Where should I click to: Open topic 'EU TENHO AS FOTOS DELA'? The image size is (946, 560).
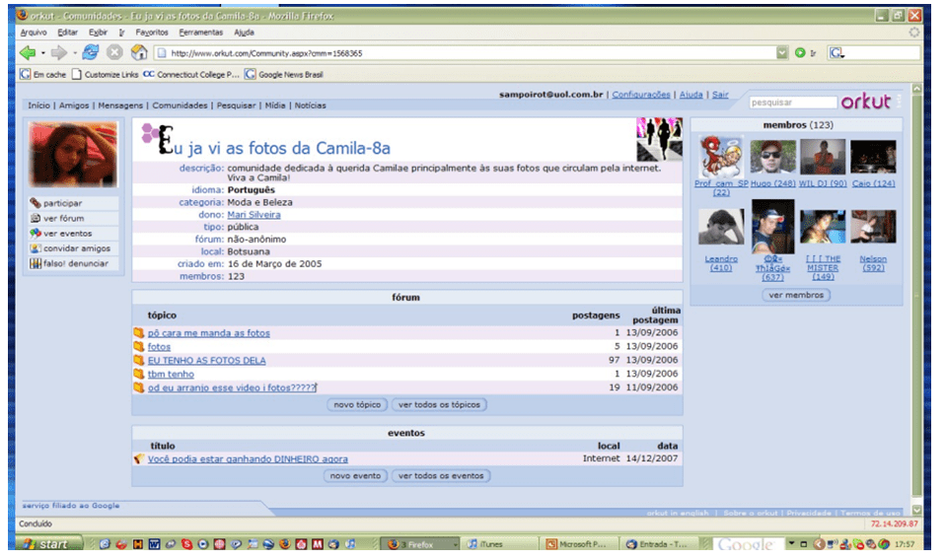click(206, 361)
